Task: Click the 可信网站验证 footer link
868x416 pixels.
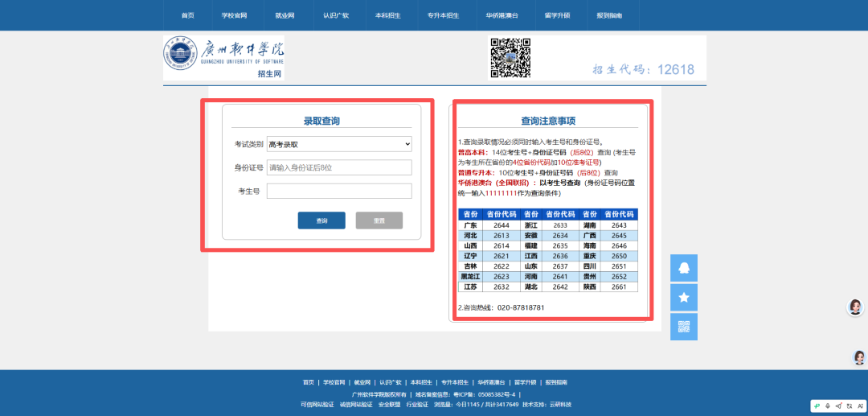Action: pyautogui.click(x=317, y=405)
